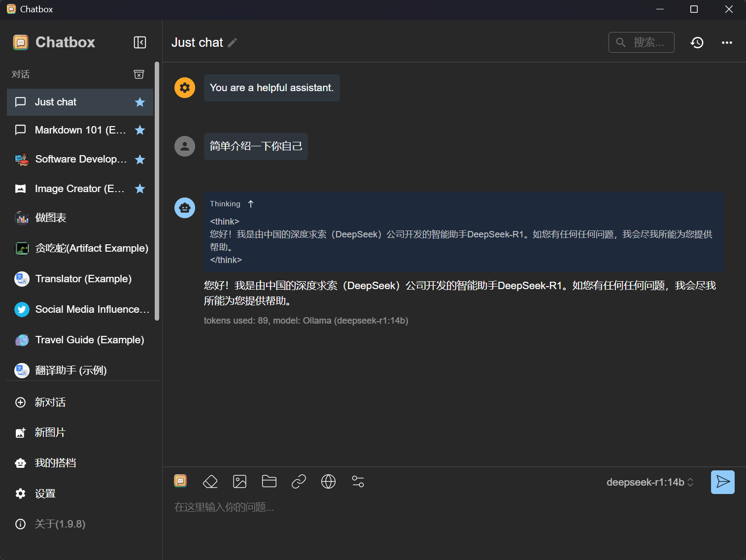
Task: Click the tokens used model info text
Action: click(306, 321)
